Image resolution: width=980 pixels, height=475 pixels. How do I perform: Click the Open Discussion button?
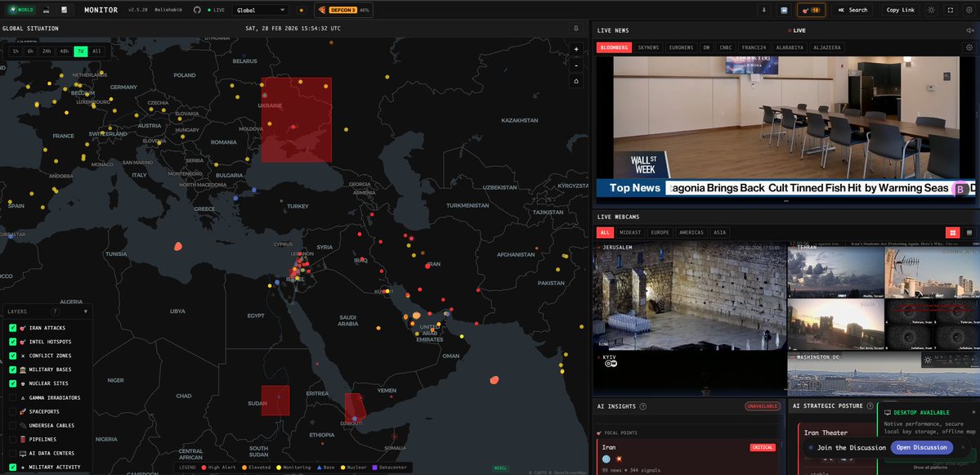tap(922, 447)
